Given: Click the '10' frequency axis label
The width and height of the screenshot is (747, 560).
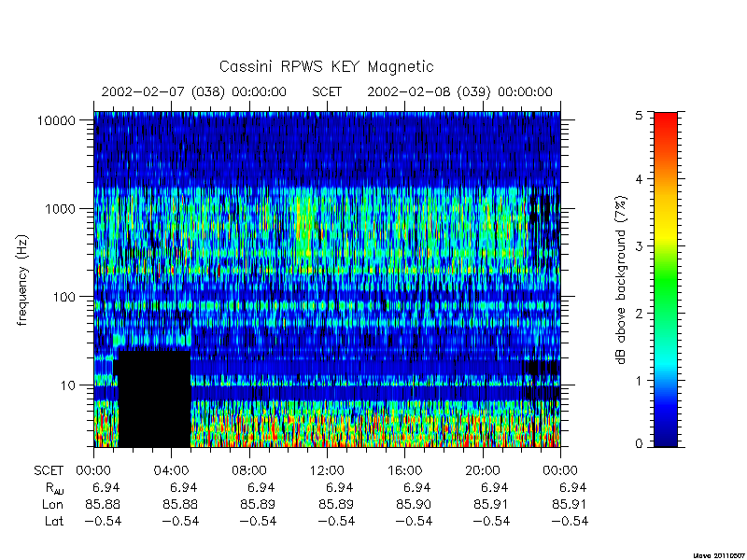Looking at the screenshot, I should [68, 385].
